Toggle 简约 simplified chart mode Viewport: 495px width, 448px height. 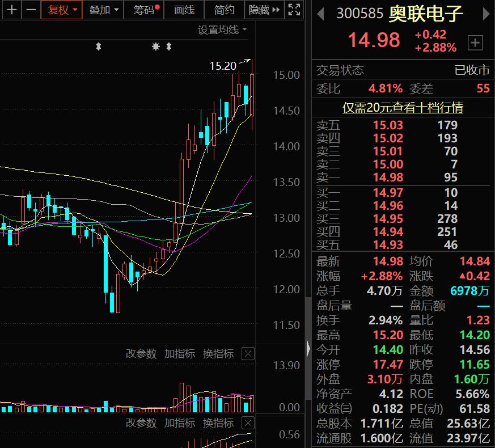pos(223,10)
